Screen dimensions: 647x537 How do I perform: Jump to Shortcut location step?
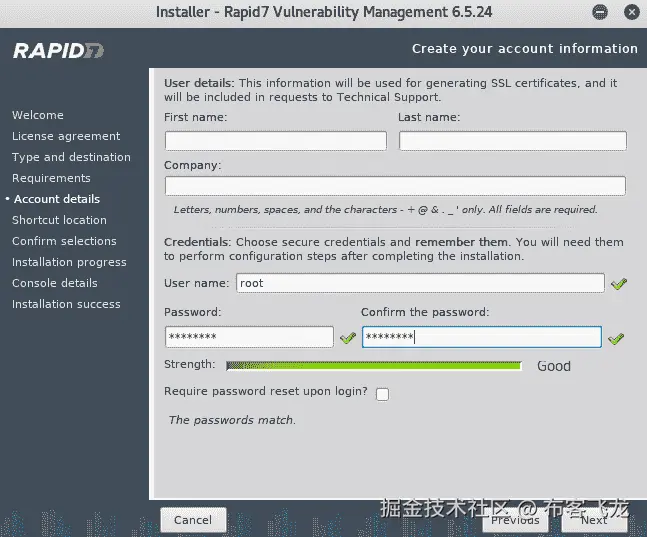59,220
